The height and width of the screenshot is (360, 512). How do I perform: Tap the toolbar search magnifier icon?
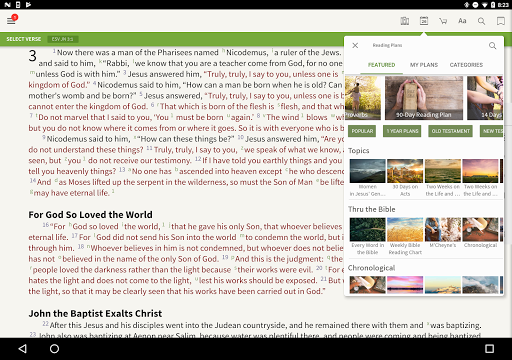coord(481,21)
